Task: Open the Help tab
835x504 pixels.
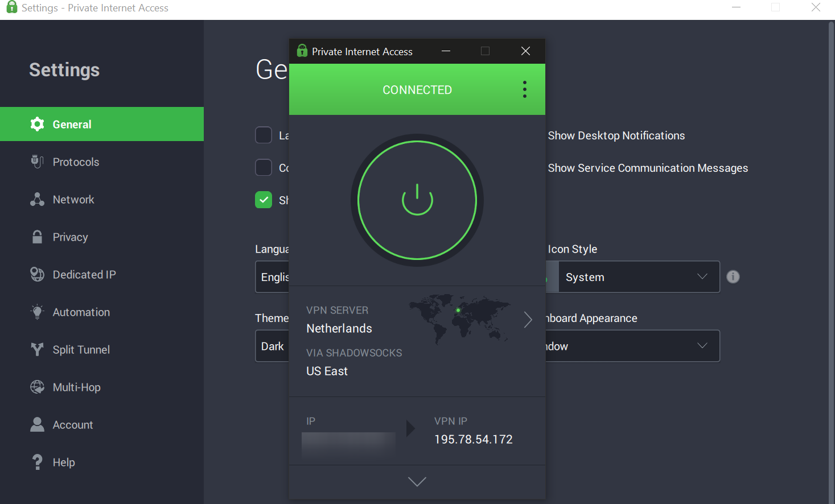Action: (102, 462)
